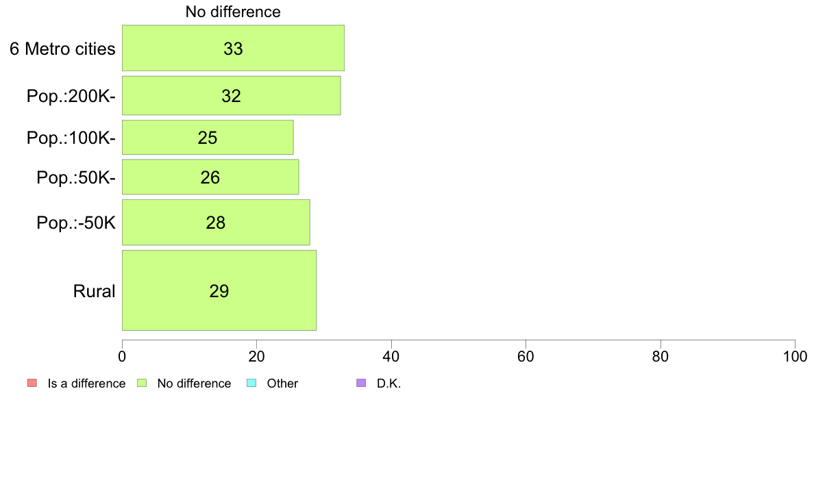Screen dimensions: 814x504
Task: Click the 'D.K.' legend label
Action: (x=388, y=383)
